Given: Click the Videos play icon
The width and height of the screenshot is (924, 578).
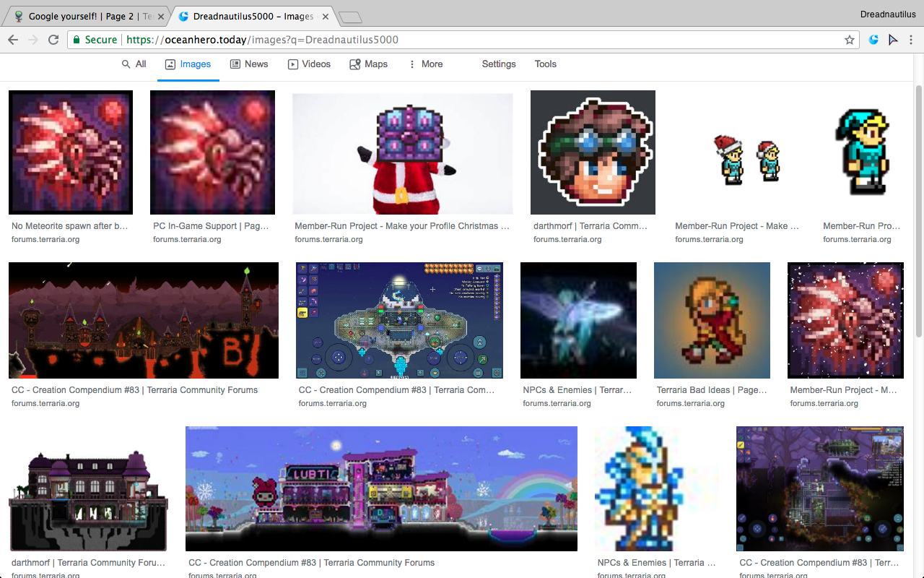Looking at the screenshot, I should tap(293, 64).
